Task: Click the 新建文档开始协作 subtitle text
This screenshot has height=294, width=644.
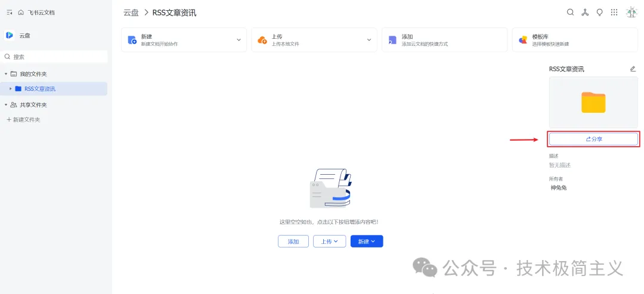Action: pyautogui.click(x=159, y=44)
